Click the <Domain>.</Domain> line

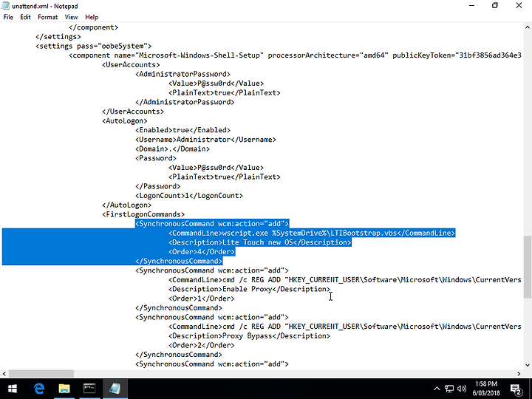pos(172,149)
